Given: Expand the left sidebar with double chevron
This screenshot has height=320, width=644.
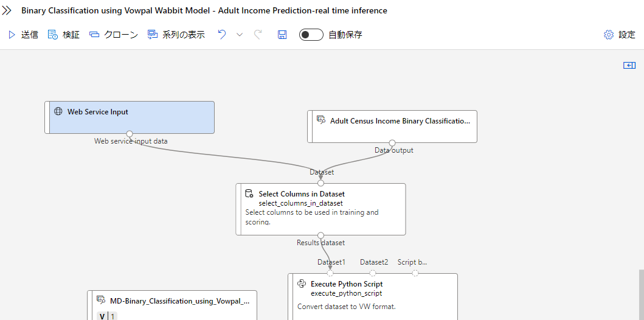Looking at the screenshot, I should tap(7, 10).
